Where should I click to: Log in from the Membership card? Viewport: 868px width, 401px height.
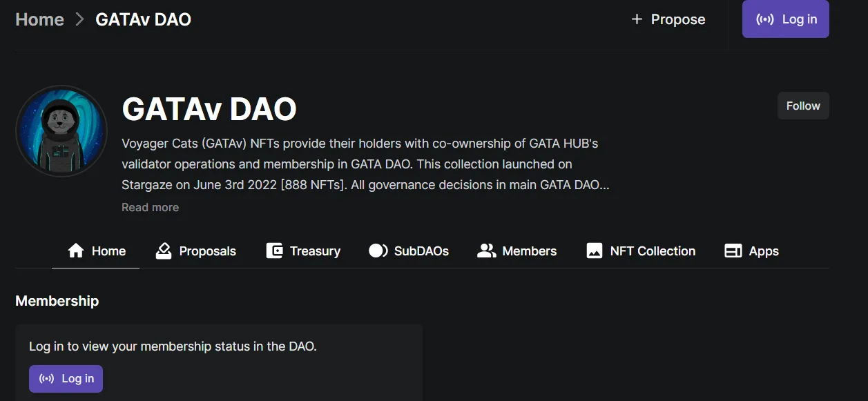click(66, 378)
